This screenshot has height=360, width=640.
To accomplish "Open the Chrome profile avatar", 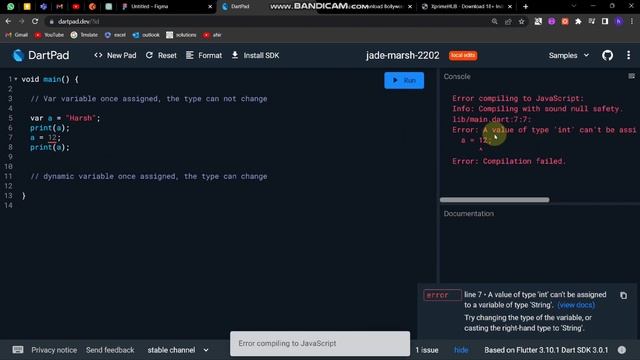I will pyautogui.click(x=619, y=21).
